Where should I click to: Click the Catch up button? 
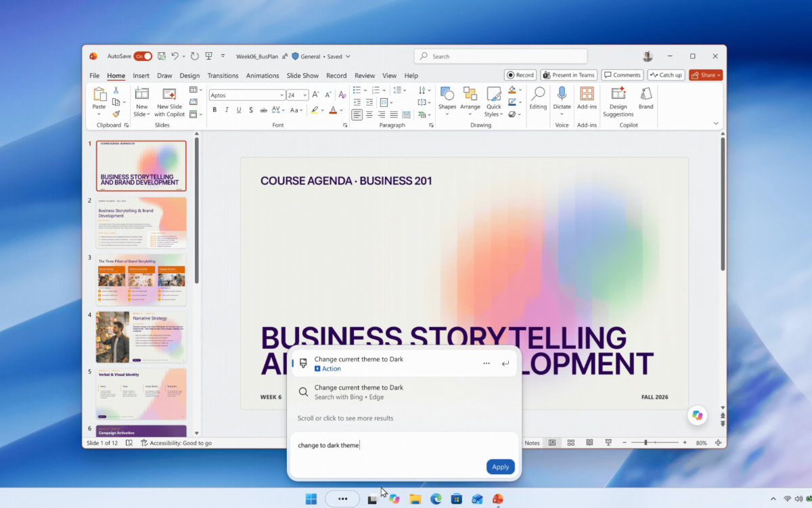[x=667, y=75]
